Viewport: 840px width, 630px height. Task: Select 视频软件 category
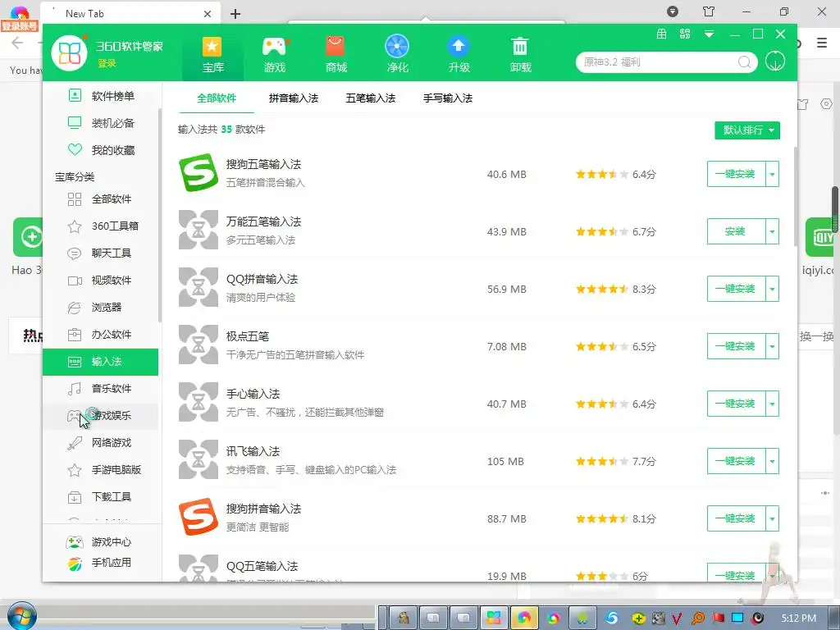pyautogui.click(x=102, y=281)
